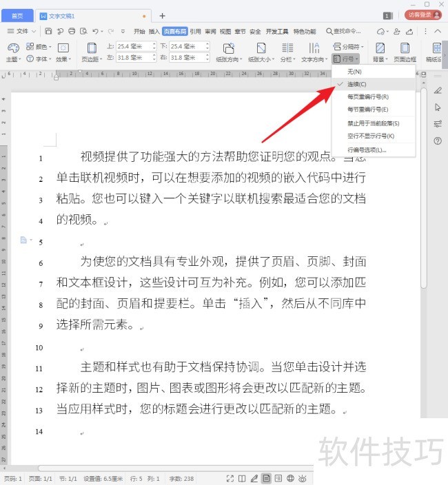Image resolution: width=448 pixels, height=485 pixels.
Task: Click the Undo arrow icon
Action: (95, 31)
